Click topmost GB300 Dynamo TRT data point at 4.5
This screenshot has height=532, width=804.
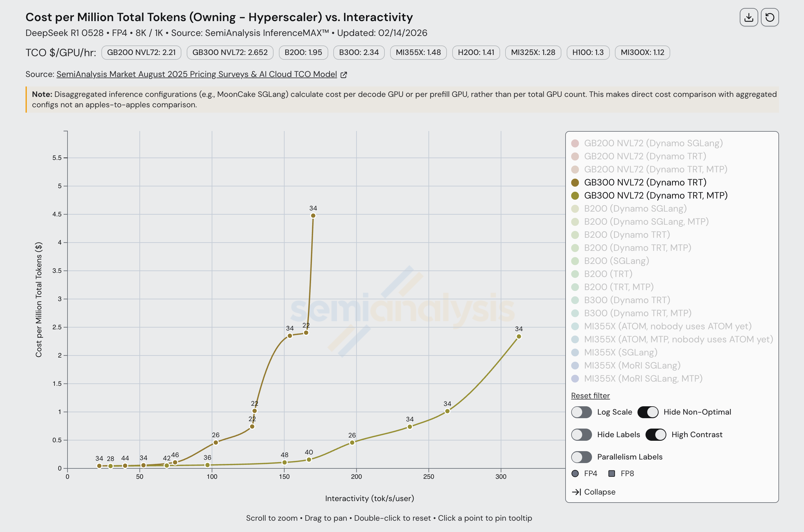(x=313, y=216)
